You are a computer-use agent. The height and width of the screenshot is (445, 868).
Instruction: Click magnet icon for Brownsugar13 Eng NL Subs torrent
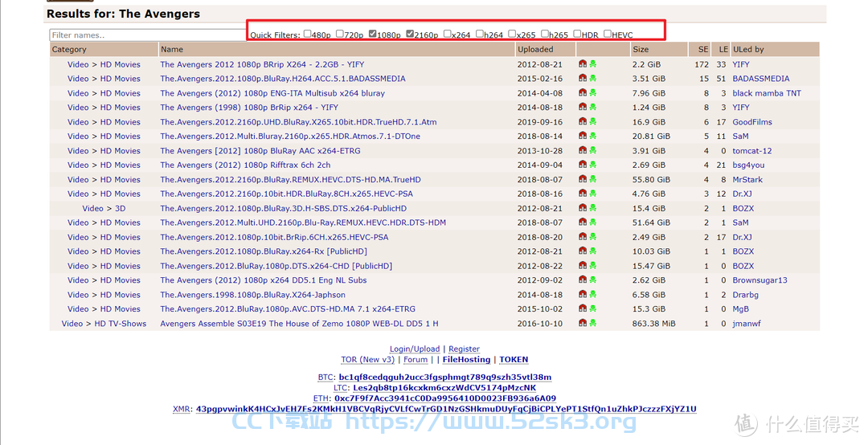583,280
